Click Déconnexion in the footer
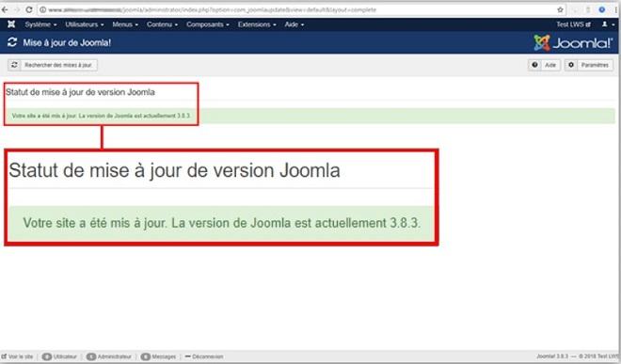Viewport: 621px width, 364px height. click(x=204, y=356)
